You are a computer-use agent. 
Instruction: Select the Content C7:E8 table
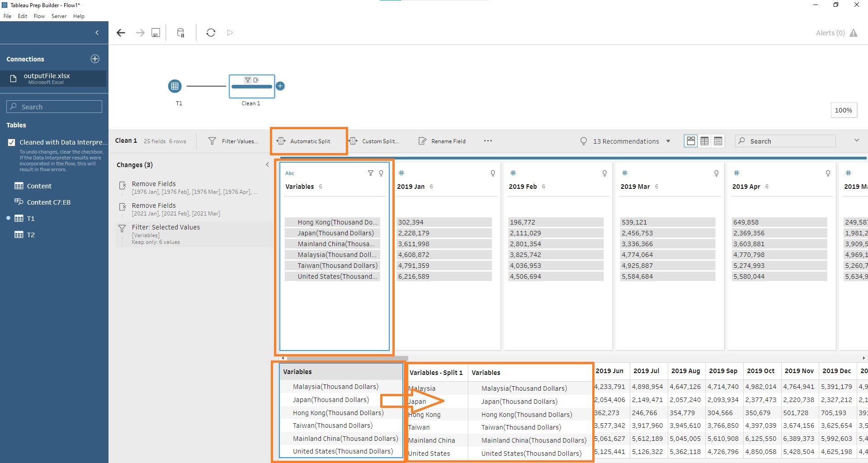(x=42, y=202)
